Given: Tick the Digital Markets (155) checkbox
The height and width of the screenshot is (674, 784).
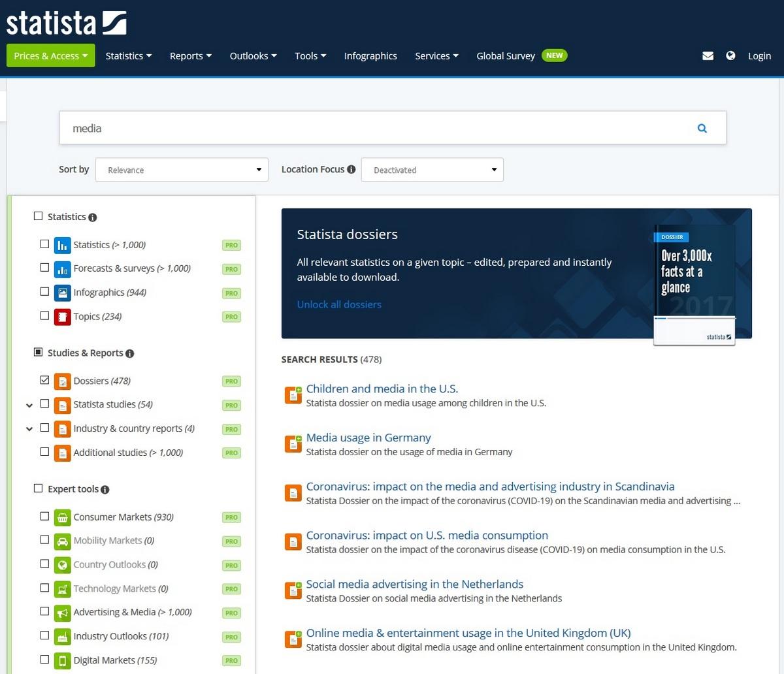Looking at the screenshot, I should point(44,659).
